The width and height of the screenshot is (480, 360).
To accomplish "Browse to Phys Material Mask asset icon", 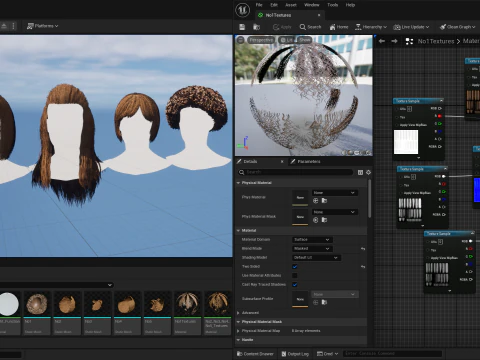I will (x=324, y=220).
